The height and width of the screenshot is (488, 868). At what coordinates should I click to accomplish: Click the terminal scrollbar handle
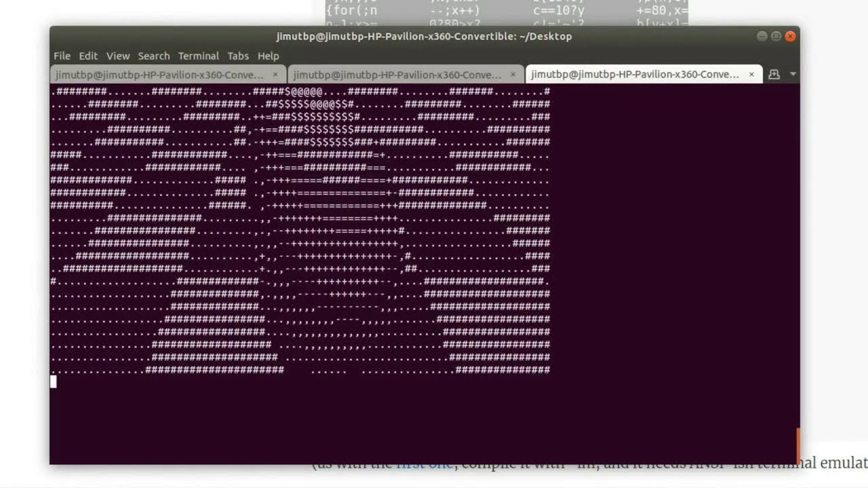tap(798, 445)
